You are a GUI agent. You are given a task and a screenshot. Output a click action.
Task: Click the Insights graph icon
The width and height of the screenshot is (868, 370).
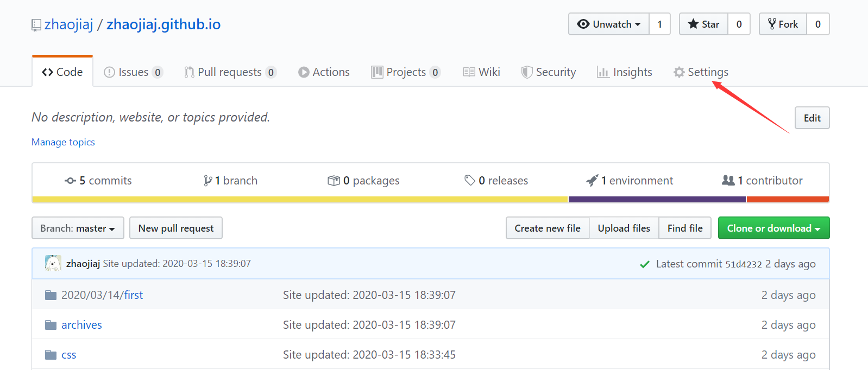tap(602, 72)
